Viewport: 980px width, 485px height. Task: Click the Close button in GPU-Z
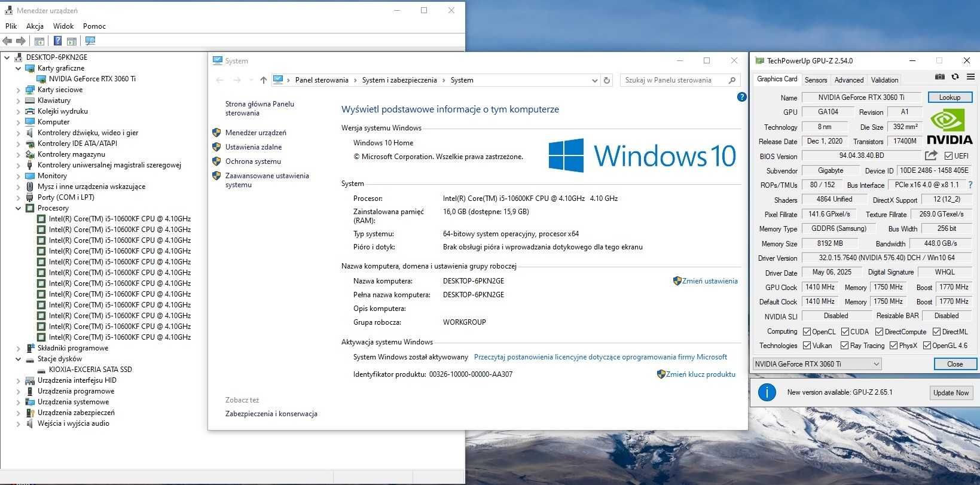955,364
